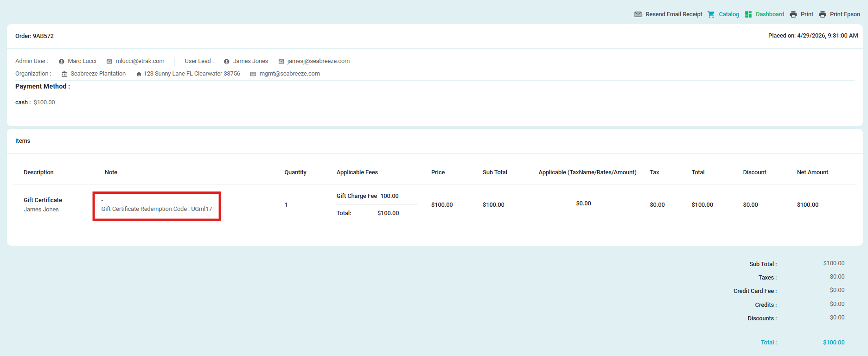Click the Admin User person icon
The image size is (868, 356).
pyautogui.click(x=61, y=61)
